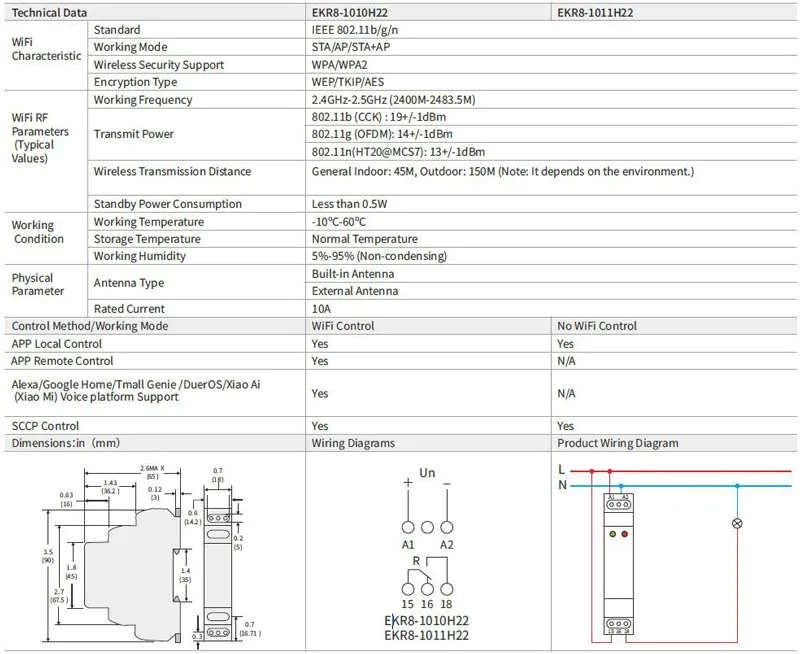Select the WiFi Control cell
Image resolution: width=800 pixels, height=654 pixels.
343,326
